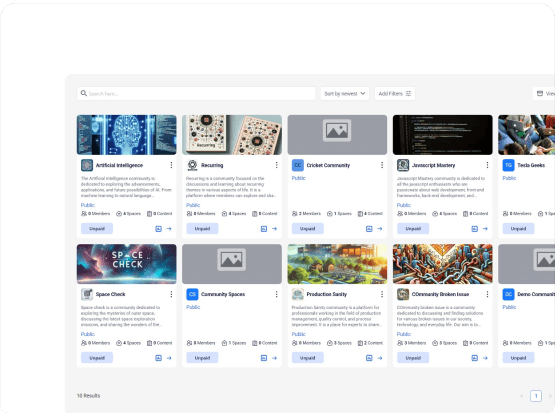
Task: Click arrow icon on COmmunity Broken Issue card
Action: point(485,358)
